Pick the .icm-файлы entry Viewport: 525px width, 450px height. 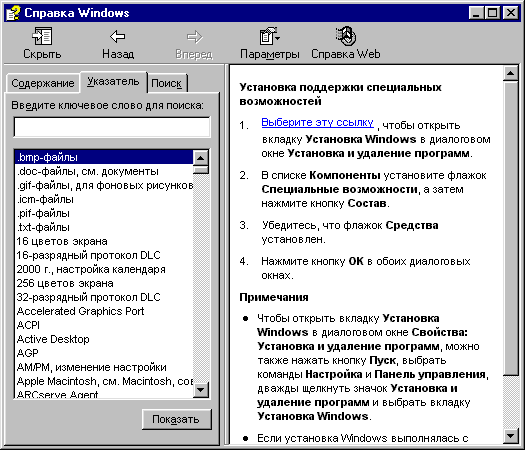coord(104,199)
